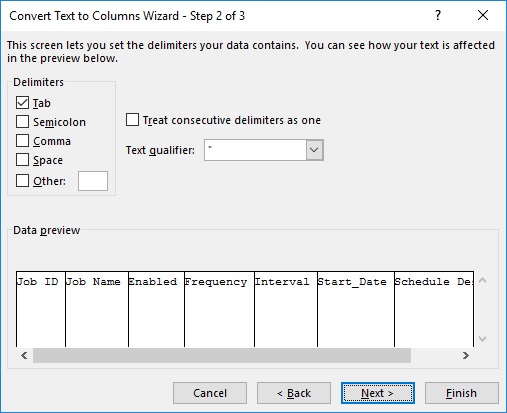
Task: Proceed with the Next button
Action: [378, 393]
